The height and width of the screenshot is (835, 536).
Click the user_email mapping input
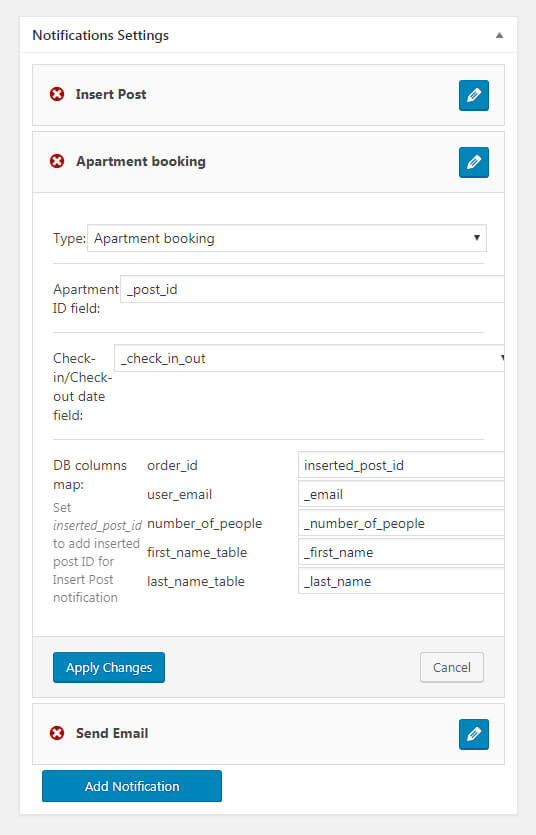(401, 494)
